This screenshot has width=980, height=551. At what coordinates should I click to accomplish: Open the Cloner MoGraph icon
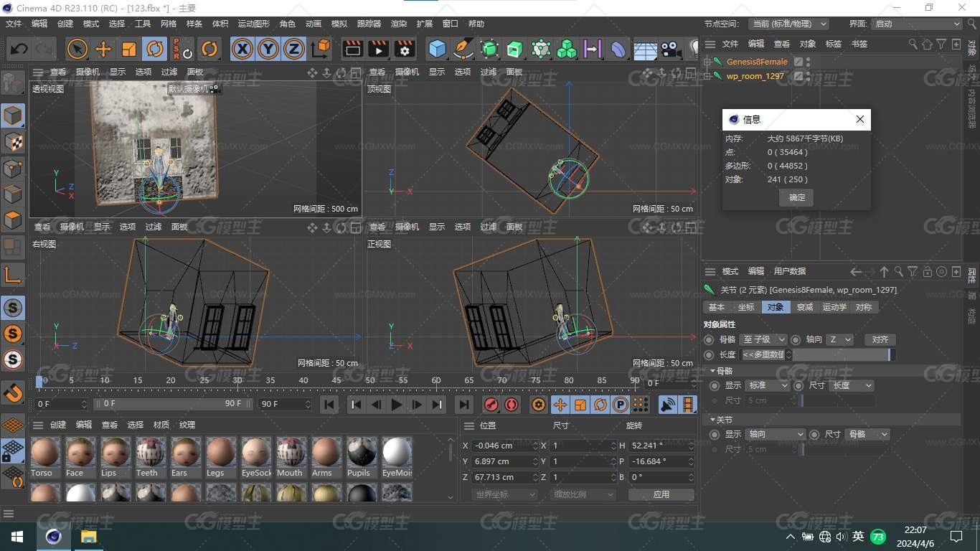point(567,49)
